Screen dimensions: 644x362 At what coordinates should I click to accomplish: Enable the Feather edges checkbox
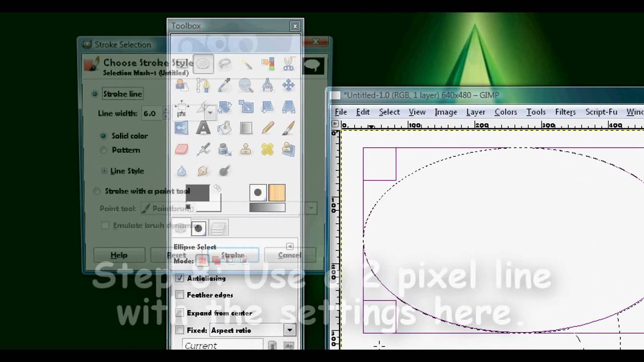[180, 295]
